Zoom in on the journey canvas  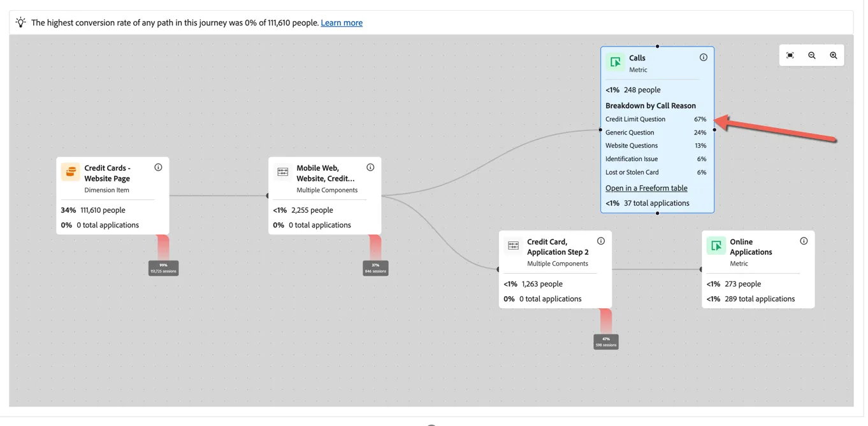(x=834, y=55)
